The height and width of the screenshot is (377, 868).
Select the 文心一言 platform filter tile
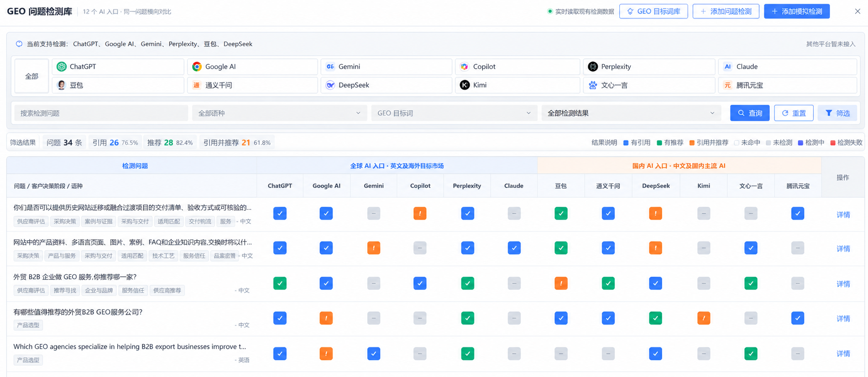coord(649,85)
